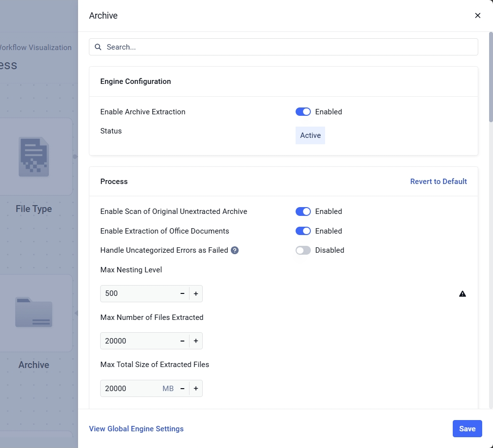Increase Max Total Size of Extracted Files
This screenshot has width=493, height=448.
196,388
